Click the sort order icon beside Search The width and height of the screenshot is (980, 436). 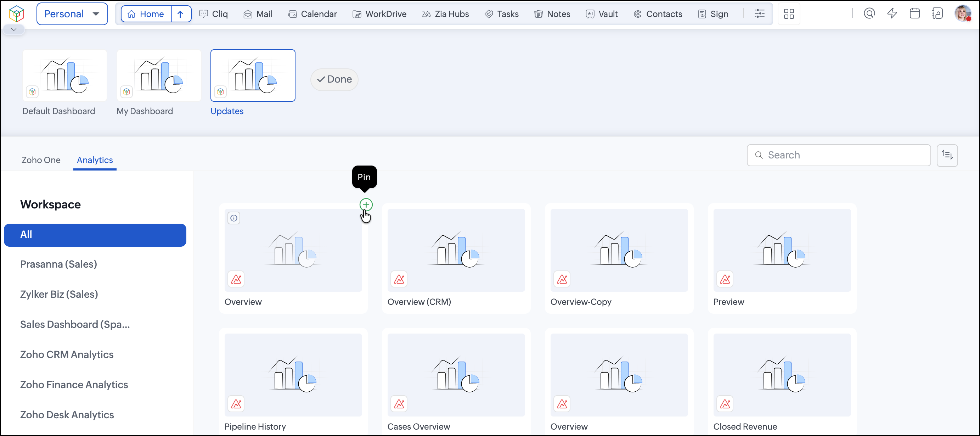[947, 155]
